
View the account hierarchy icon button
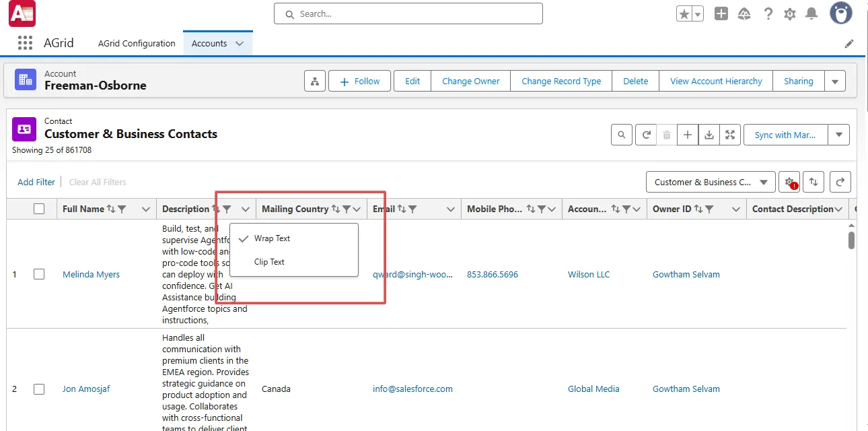314,81
